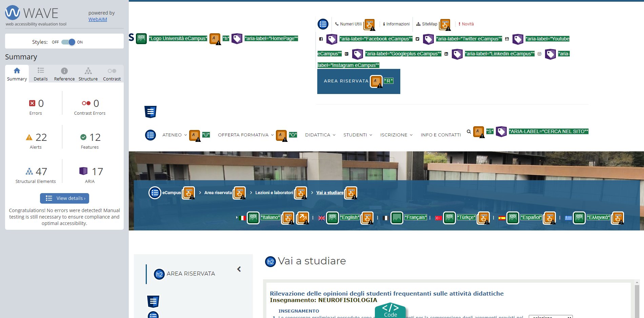Expand the STUDENTI dropdown menu
This screenshot has width=644, height=318.
coord(358,135)
